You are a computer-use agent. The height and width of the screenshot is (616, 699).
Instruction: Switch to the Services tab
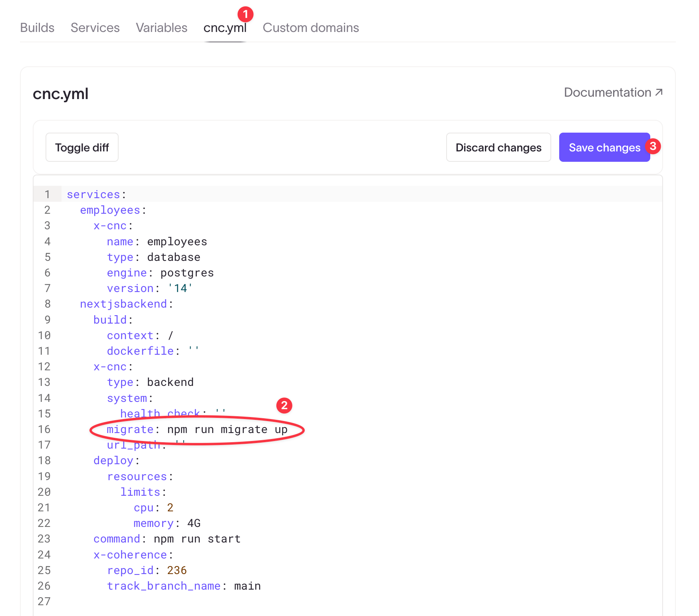pos(95,28)
